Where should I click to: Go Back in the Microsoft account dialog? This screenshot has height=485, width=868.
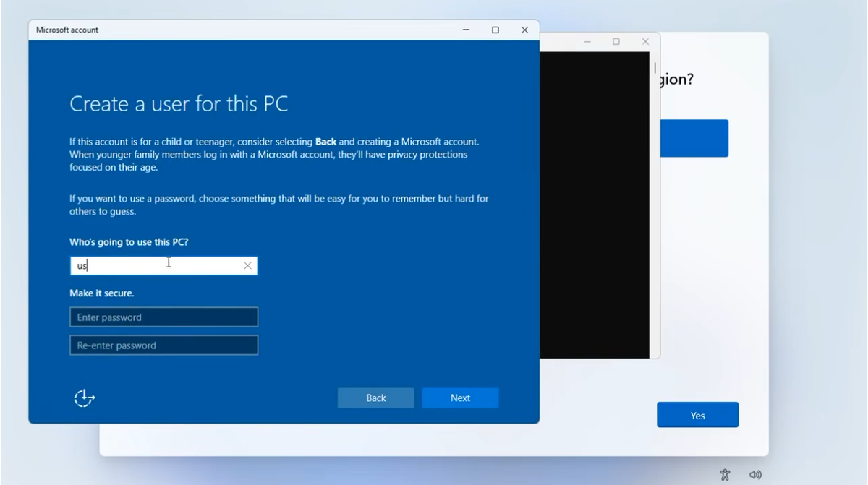point(376,398)
